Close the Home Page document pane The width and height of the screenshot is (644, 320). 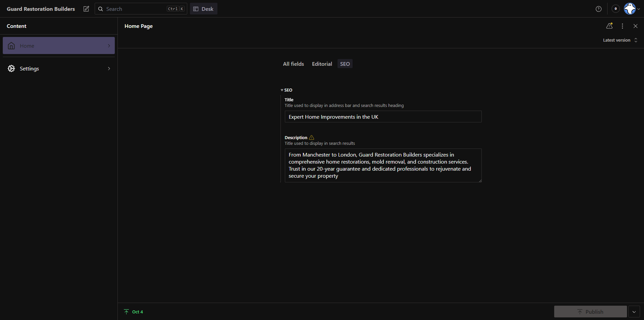pyautogui.click(x=635, y=26)
